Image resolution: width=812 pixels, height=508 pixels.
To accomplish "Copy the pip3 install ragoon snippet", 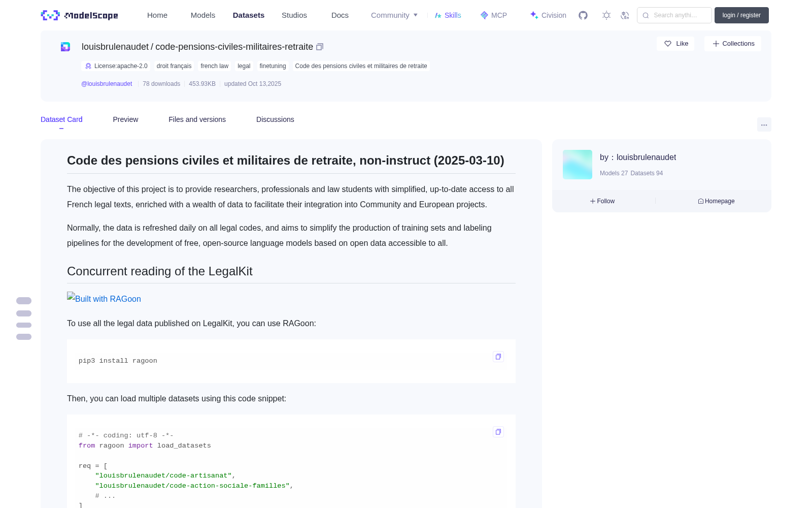I will coord(498,357).
